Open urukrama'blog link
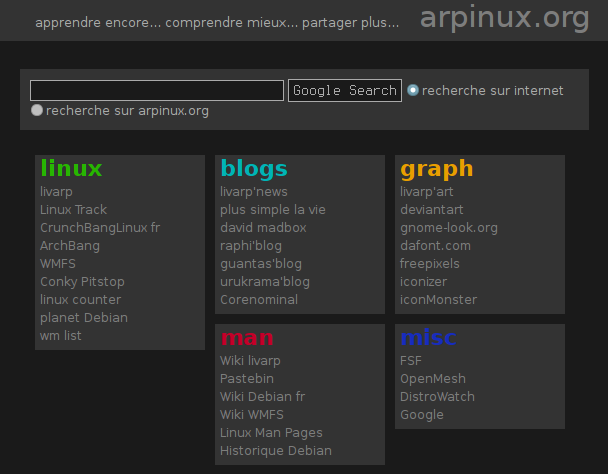Viewport: 608px width, 474px height. point(264,282)
